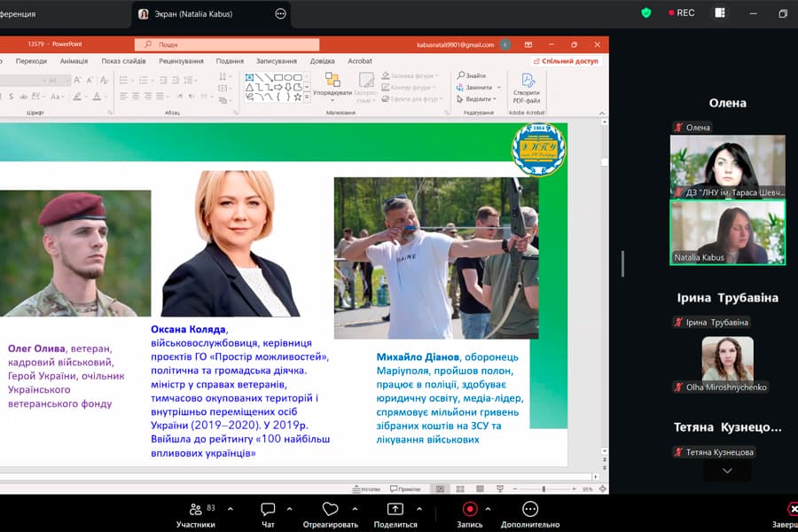Open the Анімація ribbon tab

pyautogui.click(x=74, y=61)
